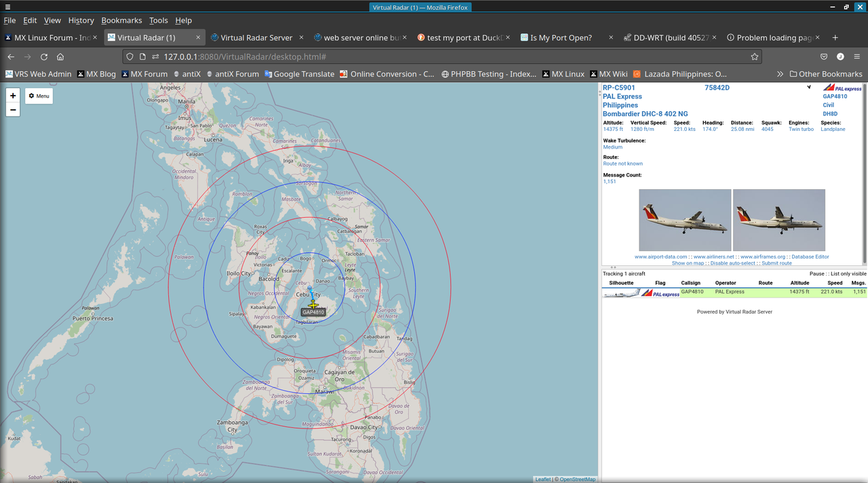Open www.airport-data.com link
Viewport: 868px width, 483px height.
click(660, 257)
